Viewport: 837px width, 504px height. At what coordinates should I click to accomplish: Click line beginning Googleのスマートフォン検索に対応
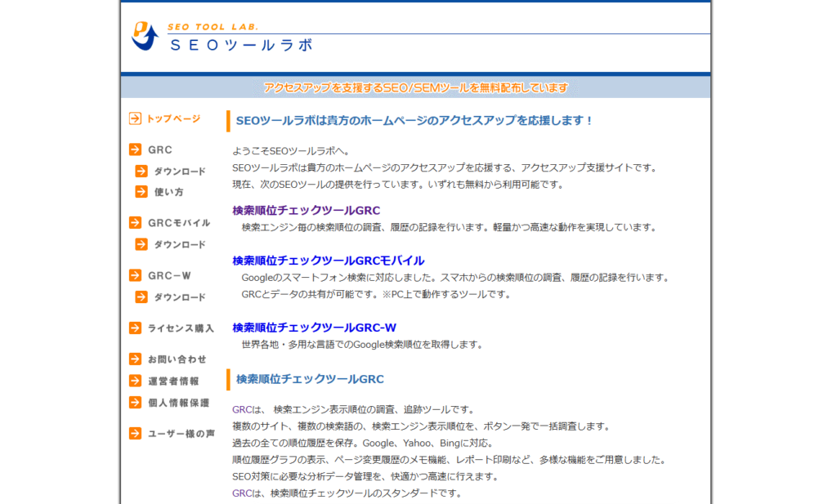[454, 278]
